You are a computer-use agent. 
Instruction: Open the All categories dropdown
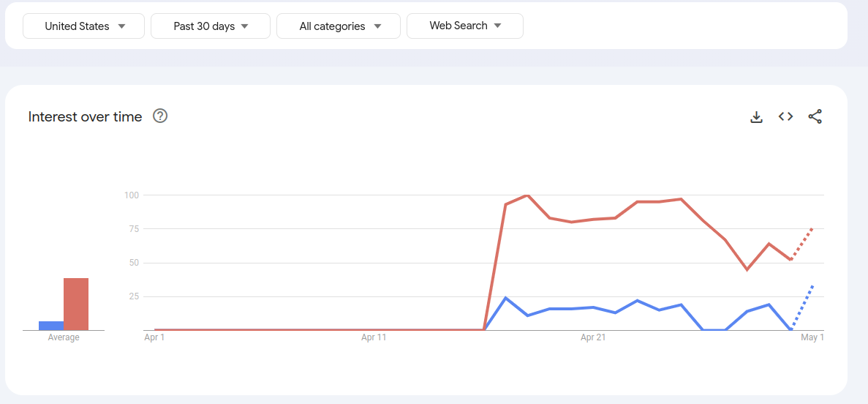(339, 26)
